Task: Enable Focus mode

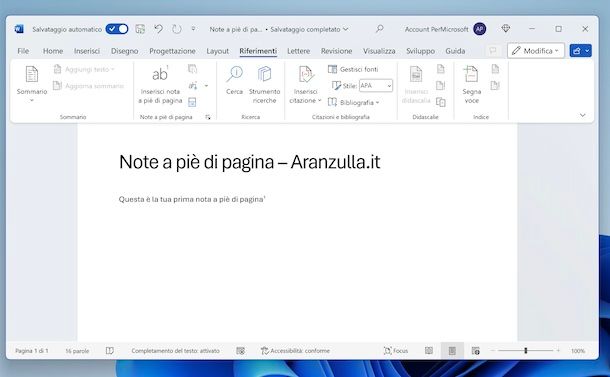Action: (x=396, y=351)
